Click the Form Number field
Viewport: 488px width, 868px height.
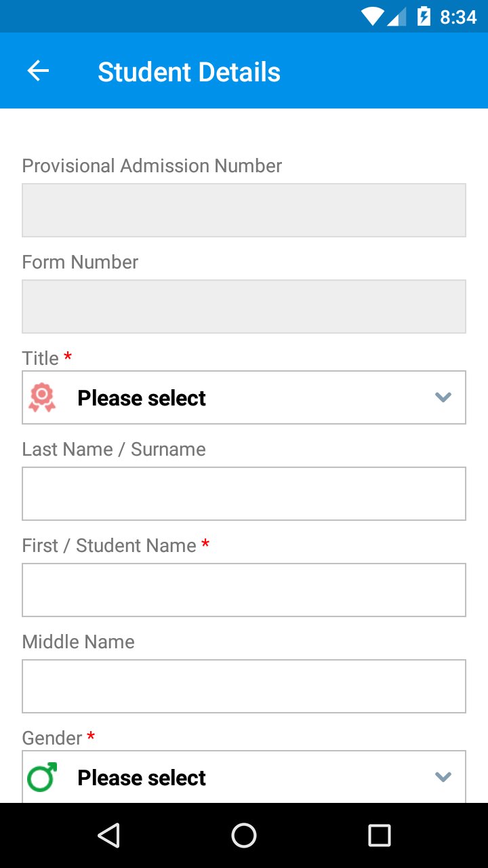(x=244, y=307)
